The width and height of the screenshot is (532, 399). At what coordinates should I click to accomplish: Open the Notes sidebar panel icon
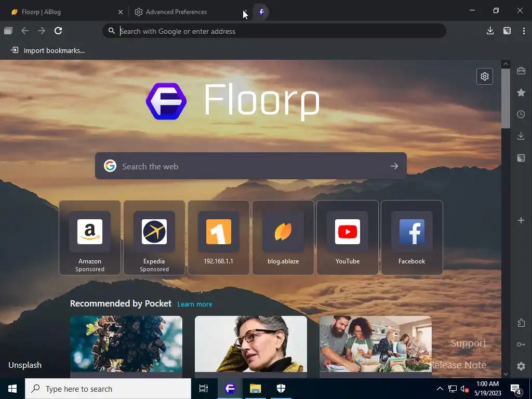pos(521,158)
